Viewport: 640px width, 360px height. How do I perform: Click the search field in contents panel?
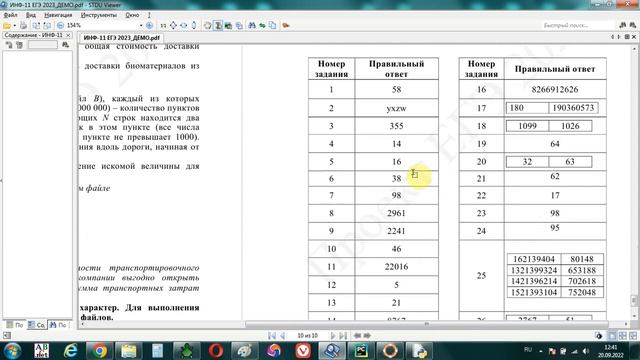click(x=42, y=45)
